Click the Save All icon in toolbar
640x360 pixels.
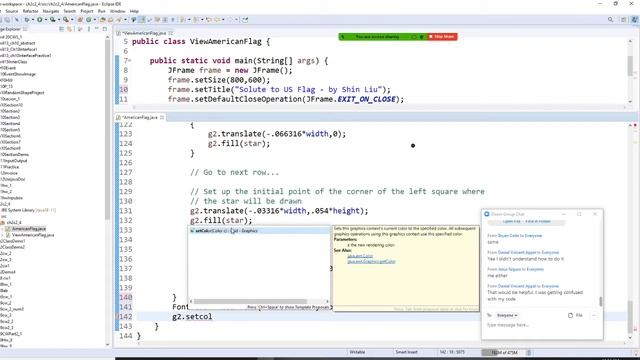(7, 20)
